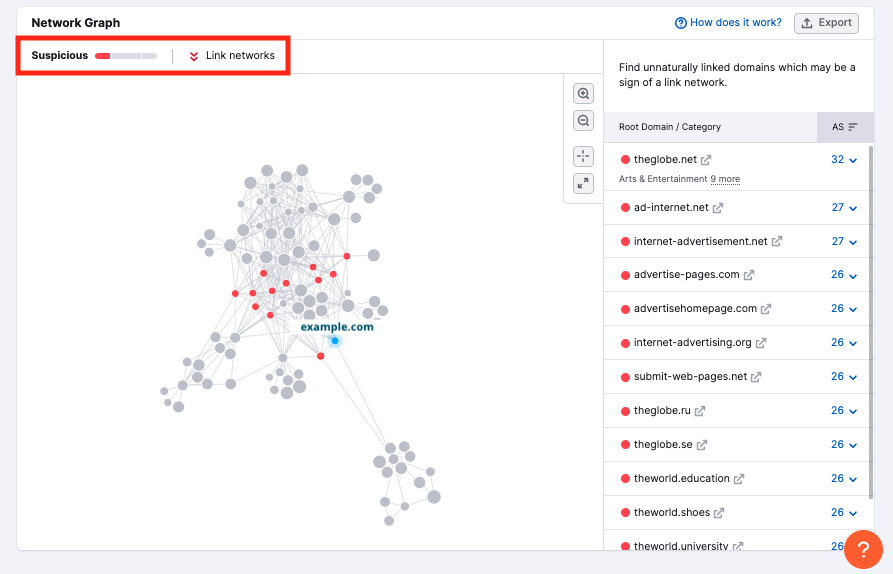Click the Export button
The width and height of the screenshot is (893, 574).
826,23
